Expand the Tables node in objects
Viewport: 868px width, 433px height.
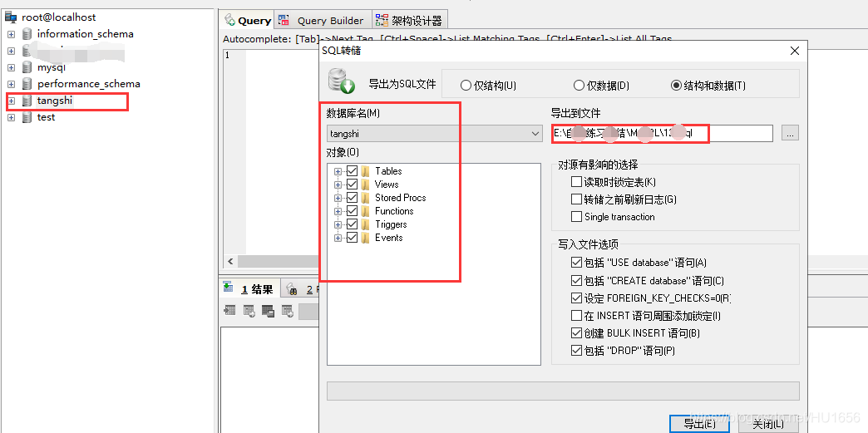pos(338,172)
